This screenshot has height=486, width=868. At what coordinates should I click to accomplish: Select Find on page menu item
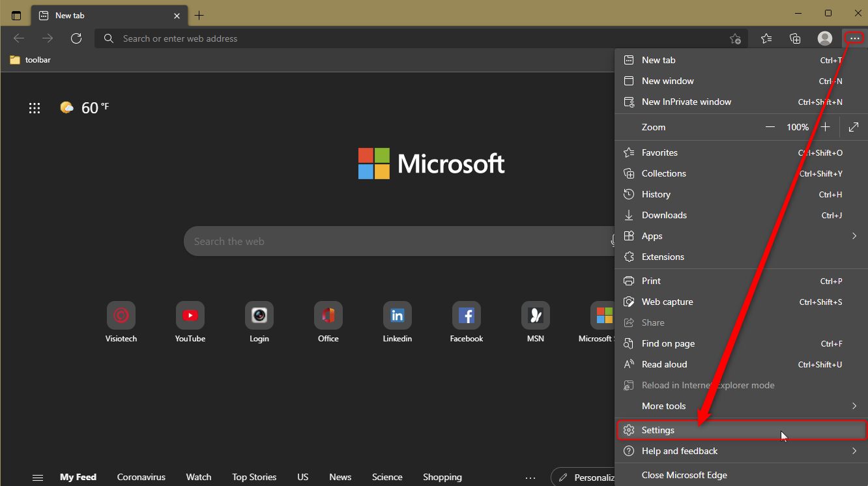pyautogui.click(x=742, y=343)
